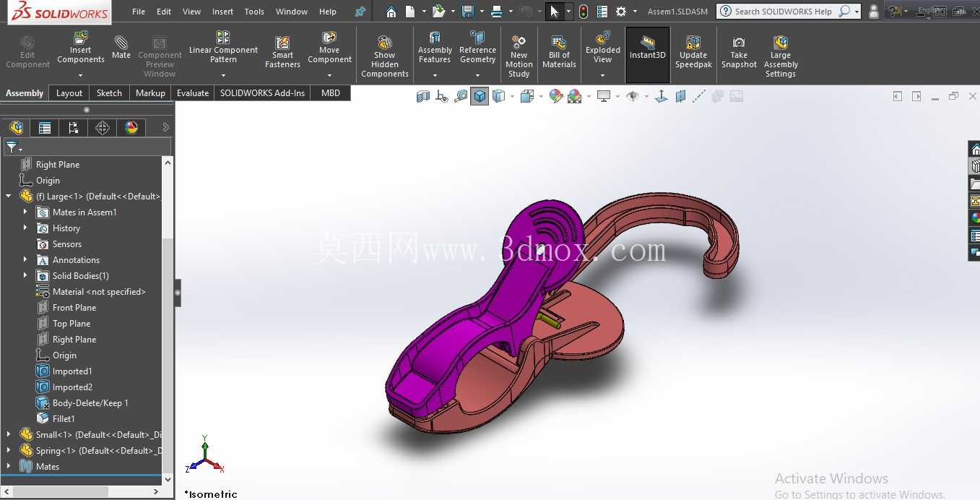Expand the Solid Bodies(1) node

(25, 275)
